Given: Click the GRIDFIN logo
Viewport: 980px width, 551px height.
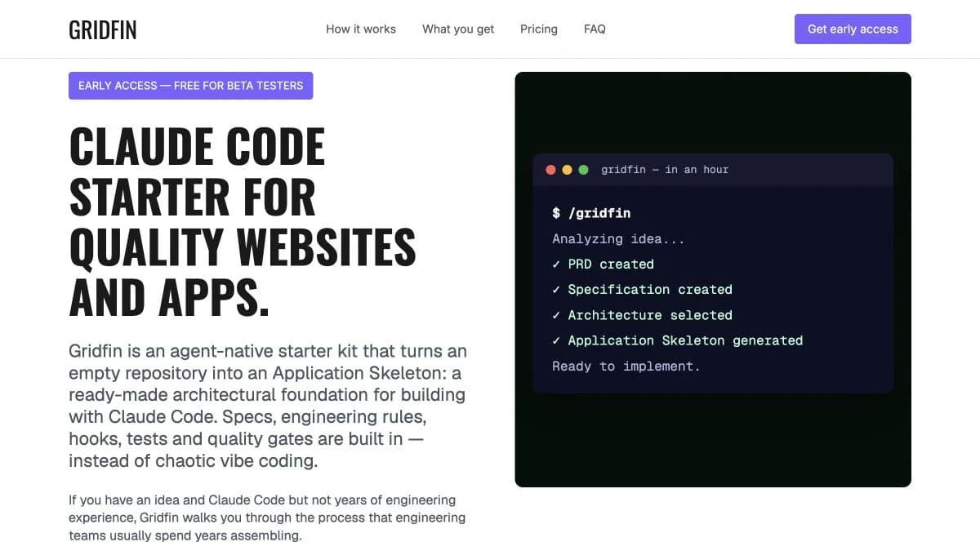Looking at the screenshot, I should click(x=102, y=29).
